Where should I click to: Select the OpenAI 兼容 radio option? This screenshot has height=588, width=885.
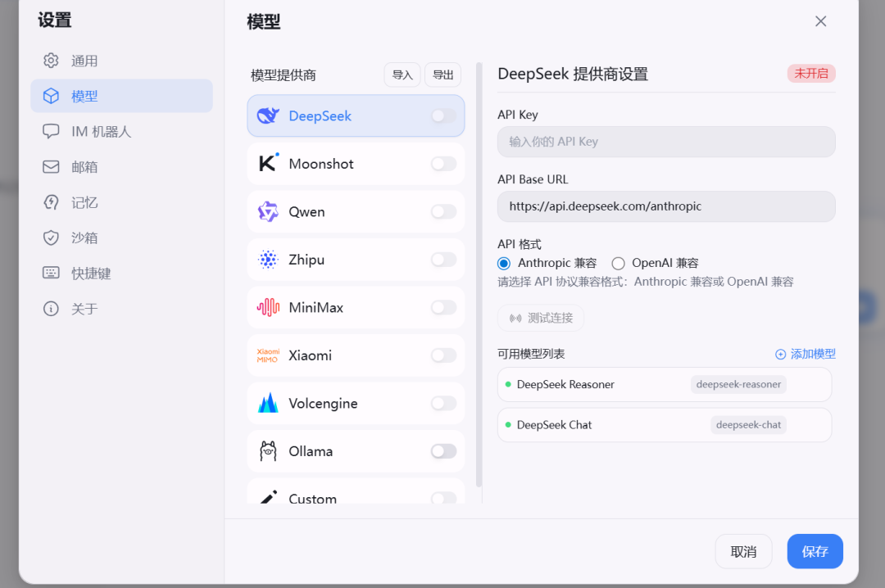(618, 263)
